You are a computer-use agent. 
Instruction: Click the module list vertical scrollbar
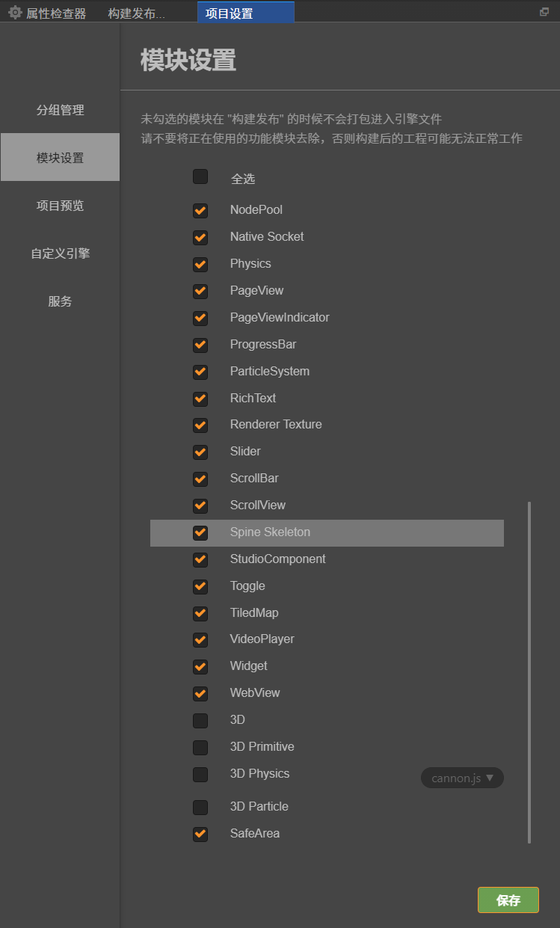529,672
